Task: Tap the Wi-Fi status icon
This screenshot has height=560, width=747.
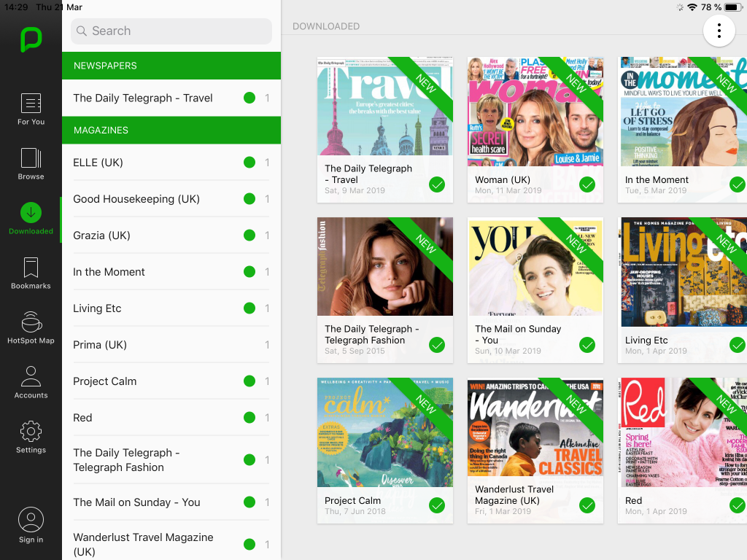Action: (x=692, y=7)
